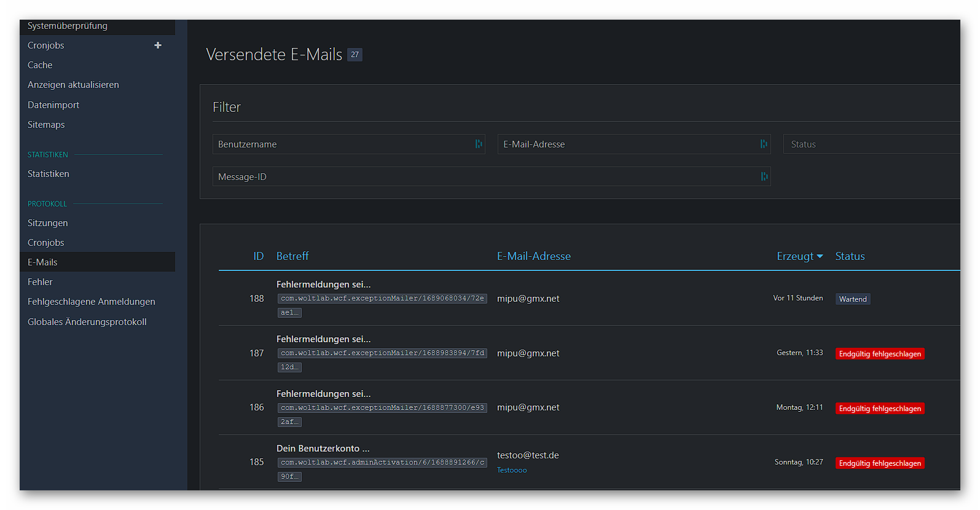This screenshot has height=510, width=980.
Task: Click the icon inside the Message-ID field
Action: coord(764,176)
